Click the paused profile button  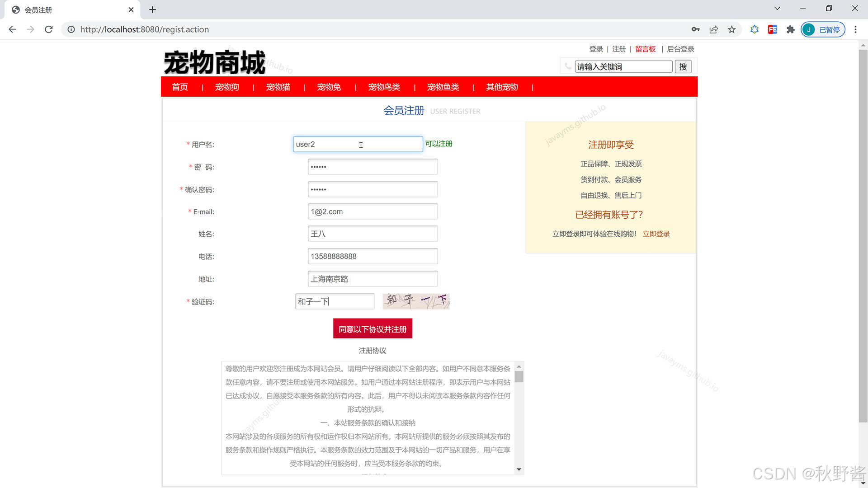coord(823,29)
